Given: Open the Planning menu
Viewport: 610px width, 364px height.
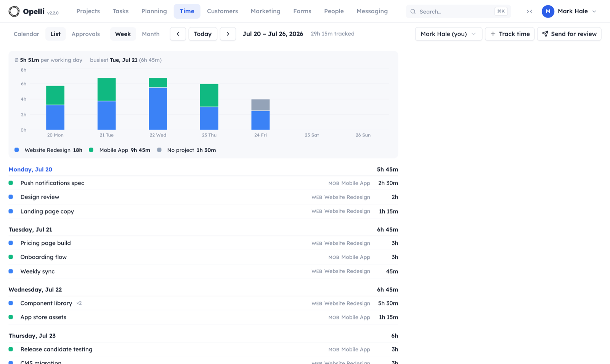Looking at the screenshot, I should pos(154,11).
